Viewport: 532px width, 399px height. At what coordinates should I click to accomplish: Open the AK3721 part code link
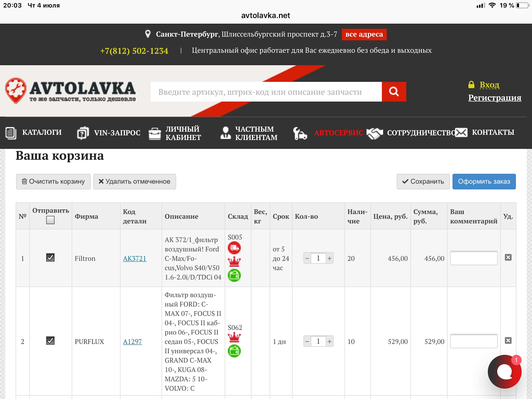tap(134, 259)
